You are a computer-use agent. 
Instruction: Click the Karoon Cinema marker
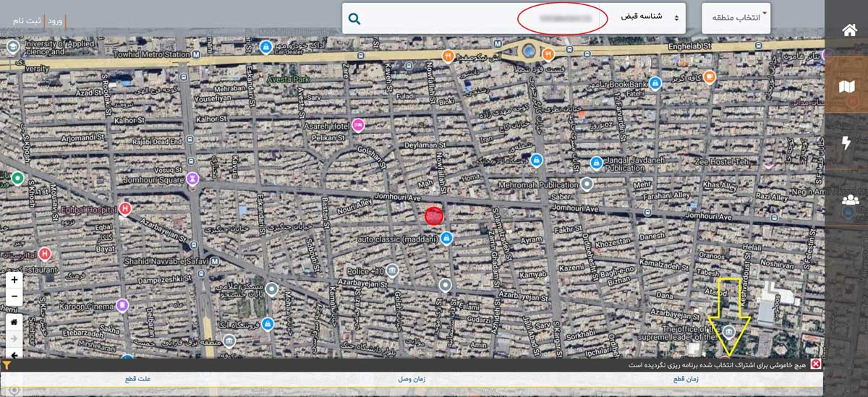point(122,305)
